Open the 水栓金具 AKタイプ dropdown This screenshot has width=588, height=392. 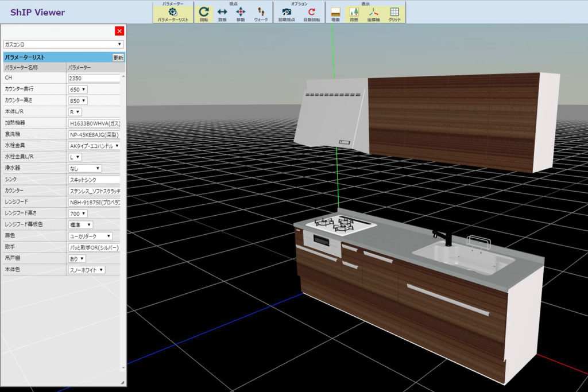tap(94, 146)
